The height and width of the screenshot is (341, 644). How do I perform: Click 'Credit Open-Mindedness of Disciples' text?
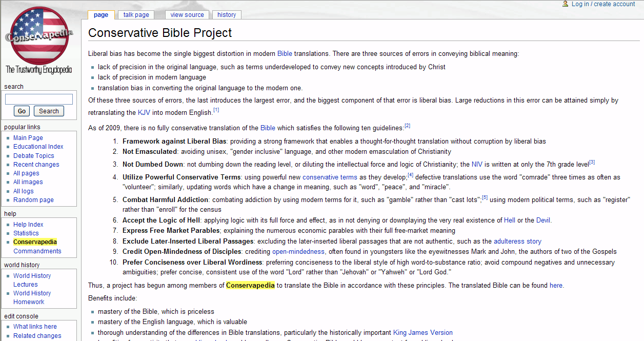182,252
